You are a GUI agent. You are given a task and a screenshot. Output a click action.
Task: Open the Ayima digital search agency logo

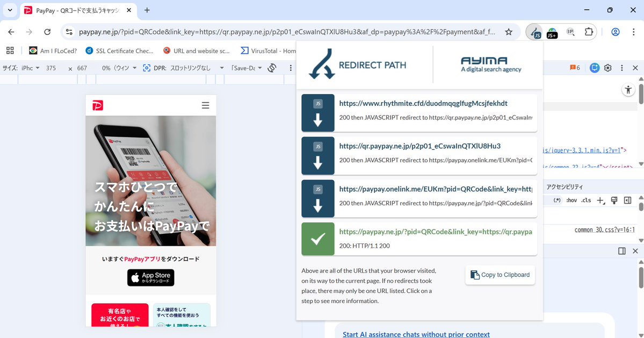tap(491, 64)
